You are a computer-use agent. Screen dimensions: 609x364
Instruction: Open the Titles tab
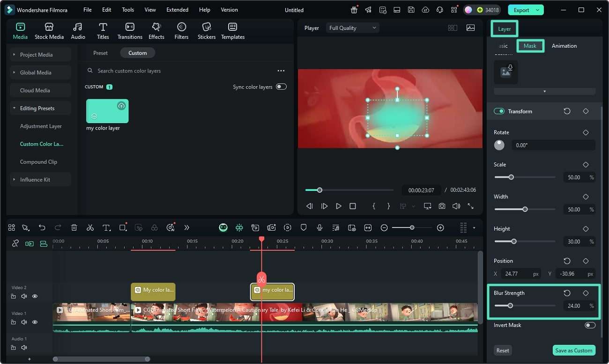[x=103, y=31]
